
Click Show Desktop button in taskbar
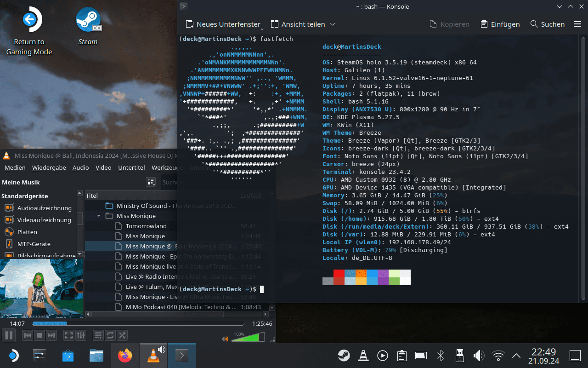(575, 356)
